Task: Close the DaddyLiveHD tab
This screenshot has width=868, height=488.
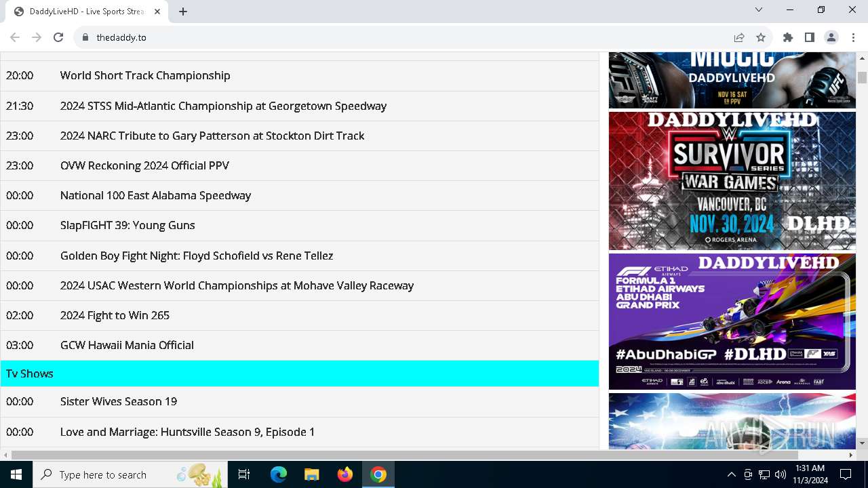Action: point(157,12)
